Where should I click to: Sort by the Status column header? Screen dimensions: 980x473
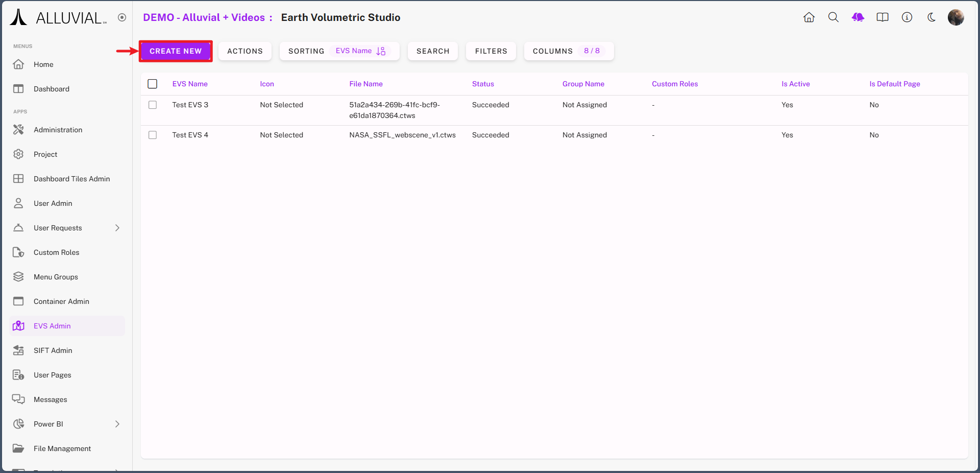[x=483, y=84]
